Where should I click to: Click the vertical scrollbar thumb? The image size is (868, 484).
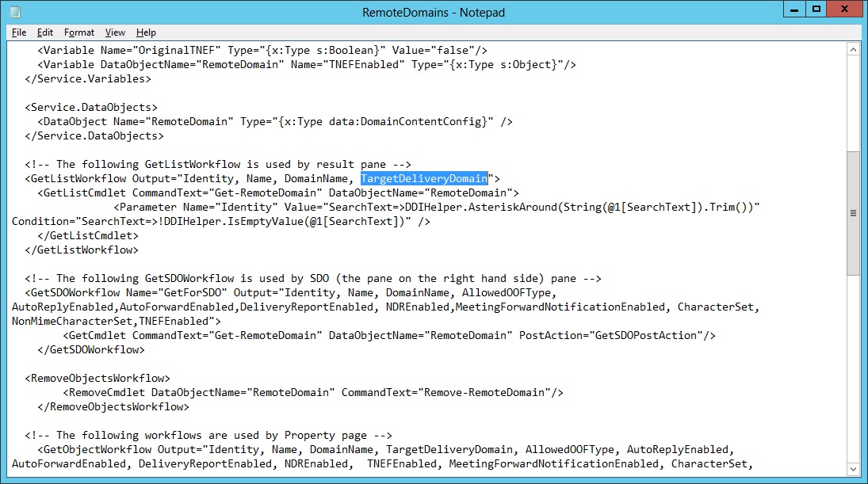pyautogui.click(x=853, y=212)
